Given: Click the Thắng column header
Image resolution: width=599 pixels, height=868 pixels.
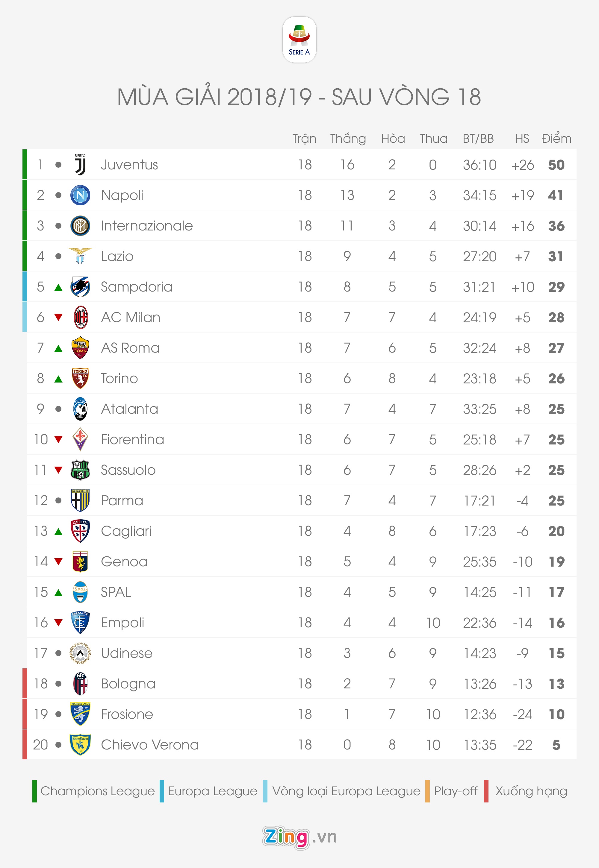Looking at the screenshot, I should pos(347,139).
